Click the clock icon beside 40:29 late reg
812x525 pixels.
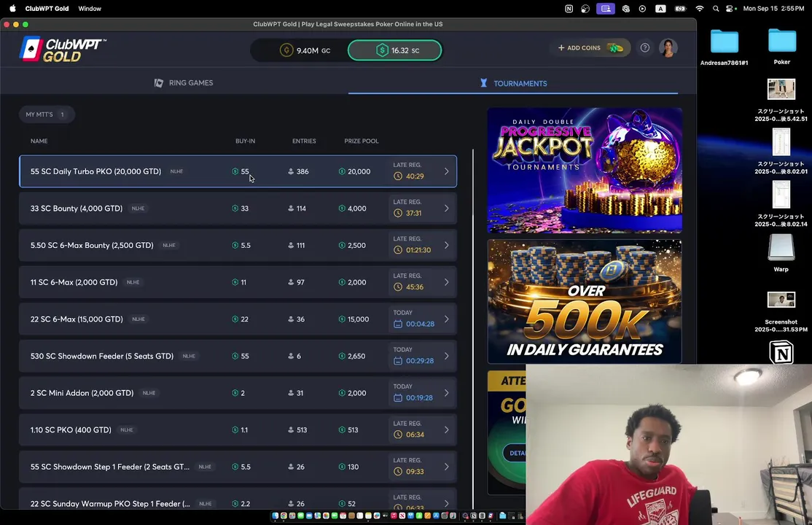click(x=398, y=176)
